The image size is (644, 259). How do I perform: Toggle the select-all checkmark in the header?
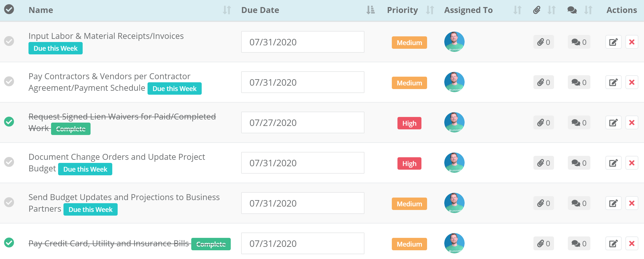[9, 10]
